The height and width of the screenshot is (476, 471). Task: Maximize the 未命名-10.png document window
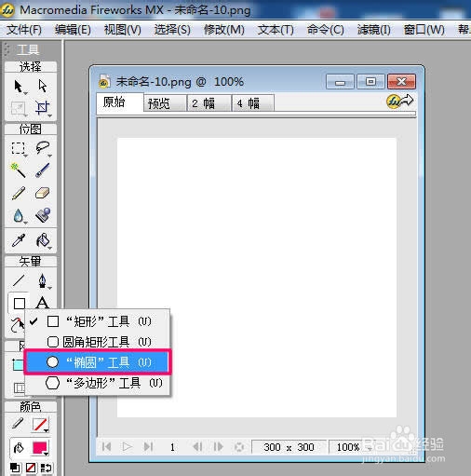click(x=370, y=82)
